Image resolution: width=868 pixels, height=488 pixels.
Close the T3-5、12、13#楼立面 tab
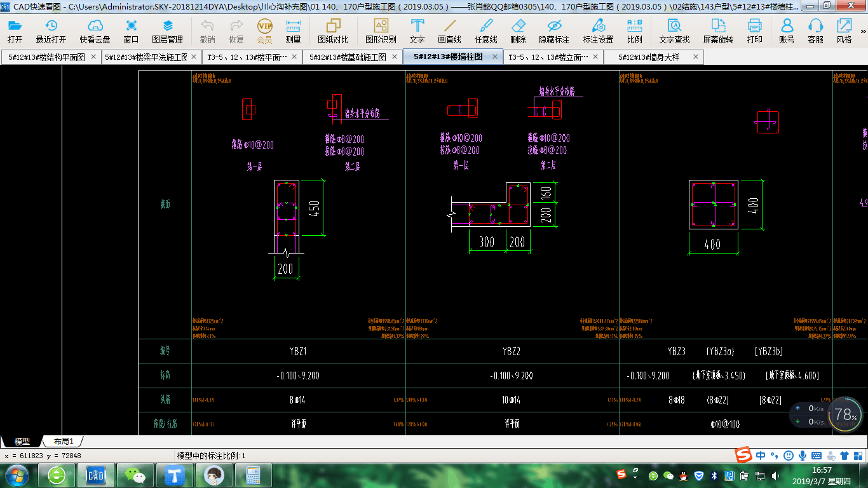tap(595, 57)
